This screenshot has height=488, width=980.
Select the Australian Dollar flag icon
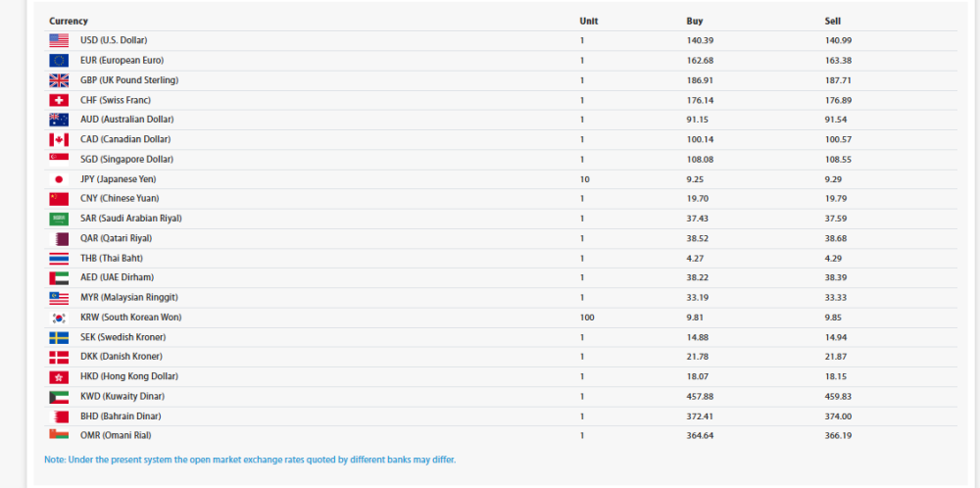click(59, 120)
